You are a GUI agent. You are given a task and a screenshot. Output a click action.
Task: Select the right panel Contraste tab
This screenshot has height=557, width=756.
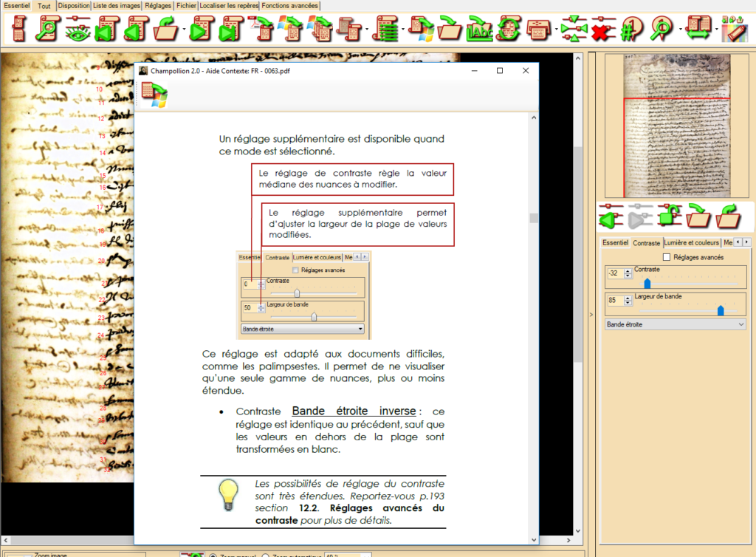click(x=647, y=242)
